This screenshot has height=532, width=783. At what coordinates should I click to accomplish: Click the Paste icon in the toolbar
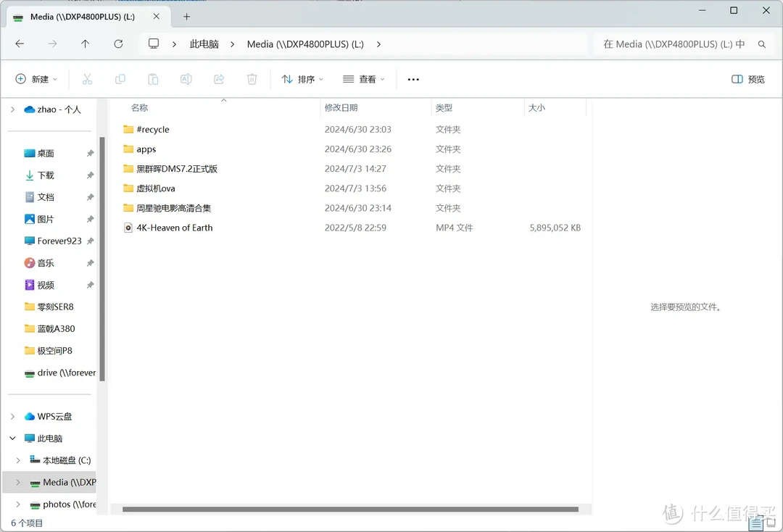pos(152,78)
